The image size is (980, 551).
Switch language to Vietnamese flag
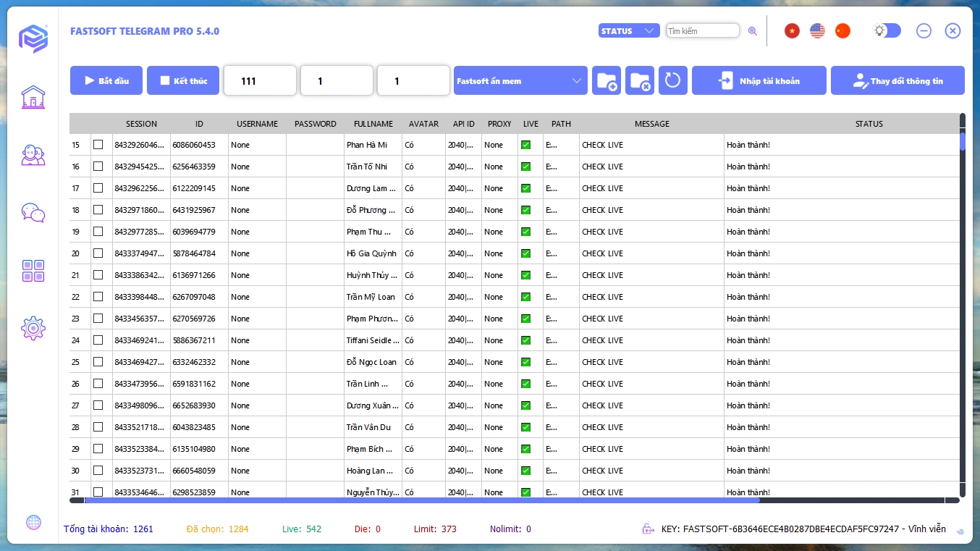[x=792, y=31]
